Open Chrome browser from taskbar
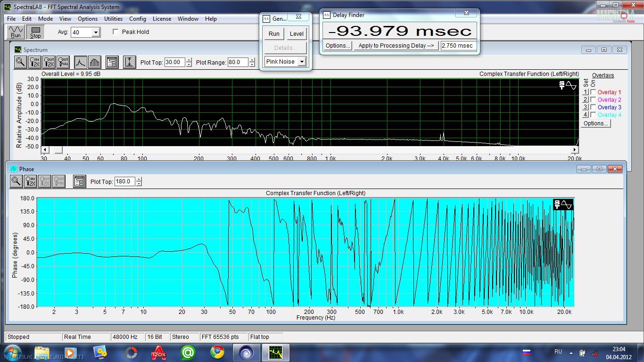Screen dimensions: 644x362 tap(217, 353)
